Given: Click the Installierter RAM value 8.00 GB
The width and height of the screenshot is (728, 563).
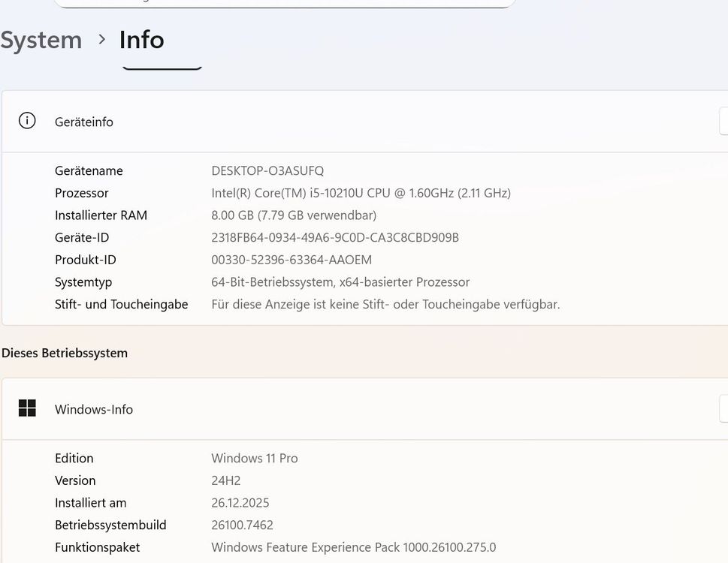Looking at the screenshot, I should [x=293, y=215].
